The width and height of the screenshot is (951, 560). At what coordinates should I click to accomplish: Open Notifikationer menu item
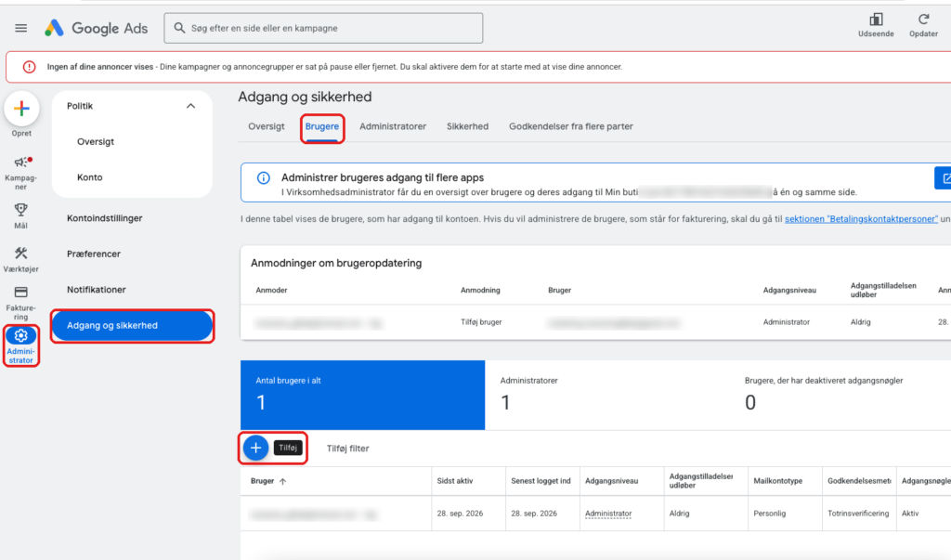pyautogui.click(x=97, y=290)
